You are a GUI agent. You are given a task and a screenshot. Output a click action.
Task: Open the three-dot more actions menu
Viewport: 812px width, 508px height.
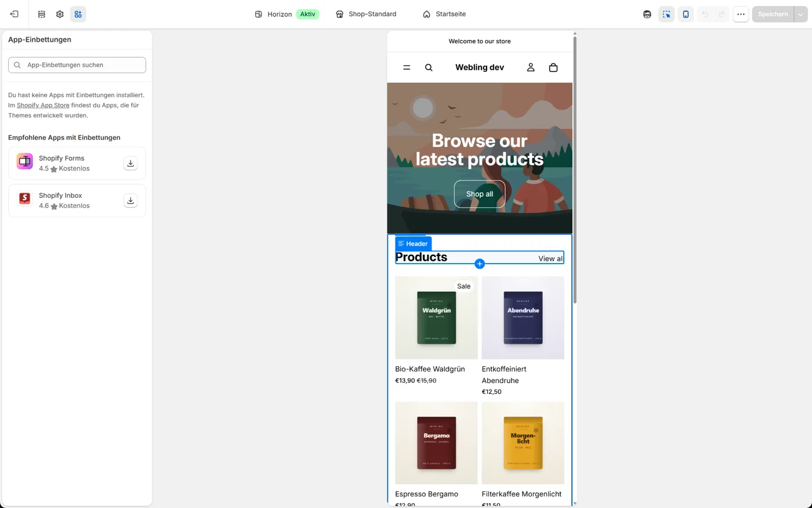(x=741, y=14)
